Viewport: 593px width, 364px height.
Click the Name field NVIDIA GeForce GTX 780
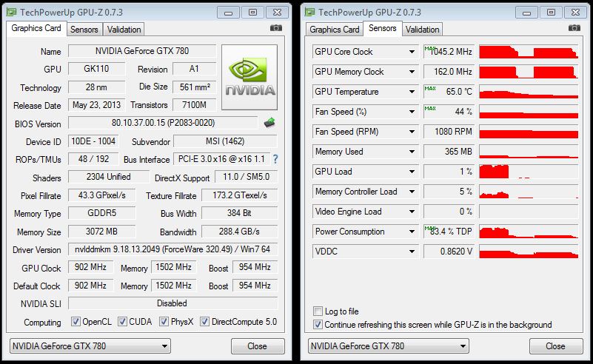pos(142,51)
